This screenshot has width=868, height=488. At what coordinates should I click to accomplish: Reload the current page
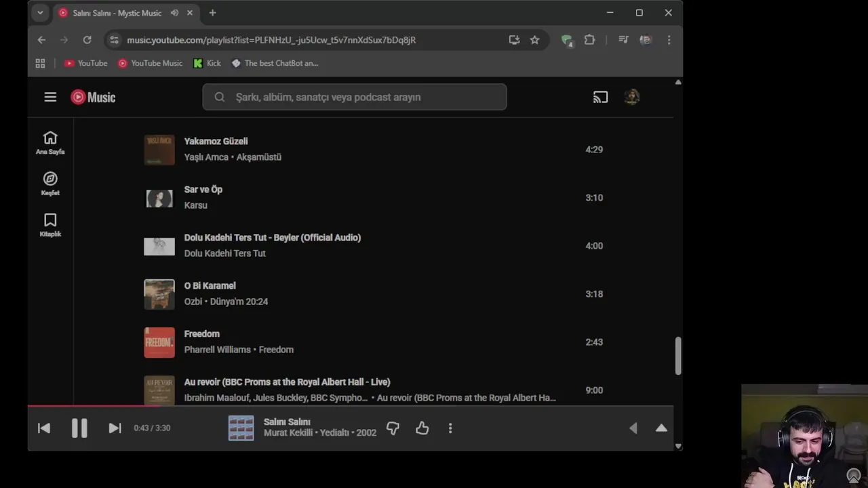[x=87, y=40]
